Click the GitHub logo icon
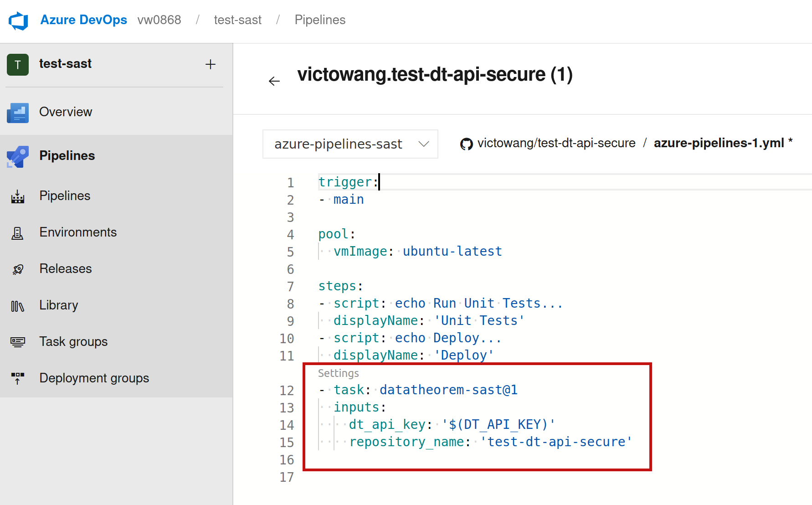The image size is (812, 505). [467, 144]
